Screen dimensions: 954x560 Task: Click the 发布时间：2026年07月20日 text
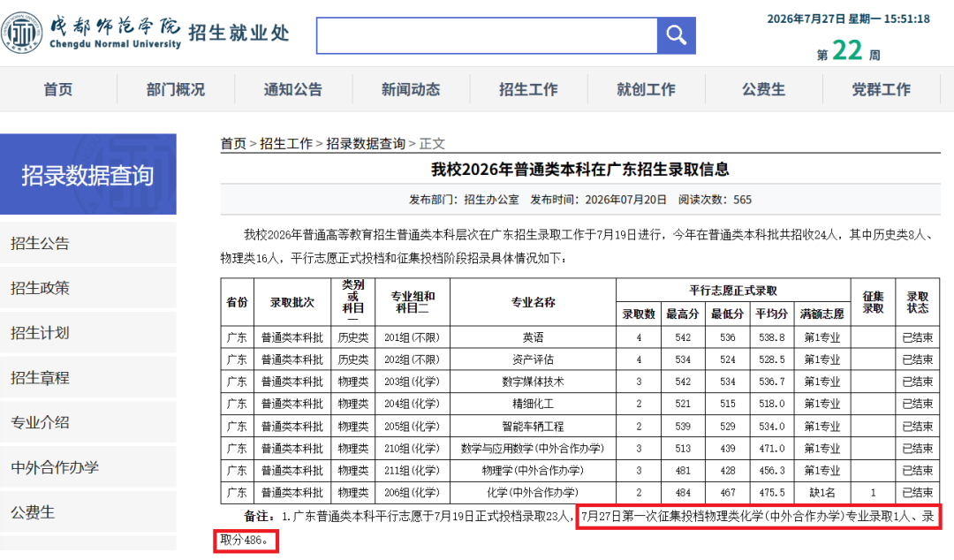point(599,200)
